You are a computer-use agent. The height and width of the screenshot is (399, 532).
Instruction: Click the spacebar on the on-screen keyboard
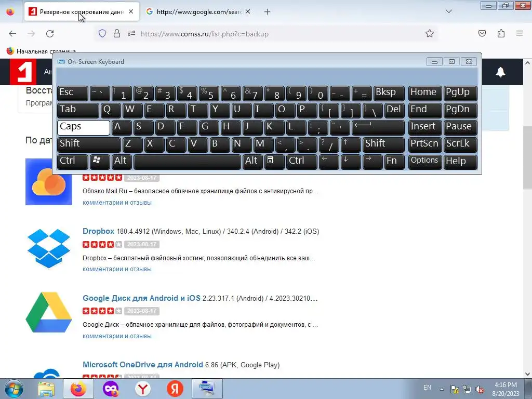coord(187,162)
